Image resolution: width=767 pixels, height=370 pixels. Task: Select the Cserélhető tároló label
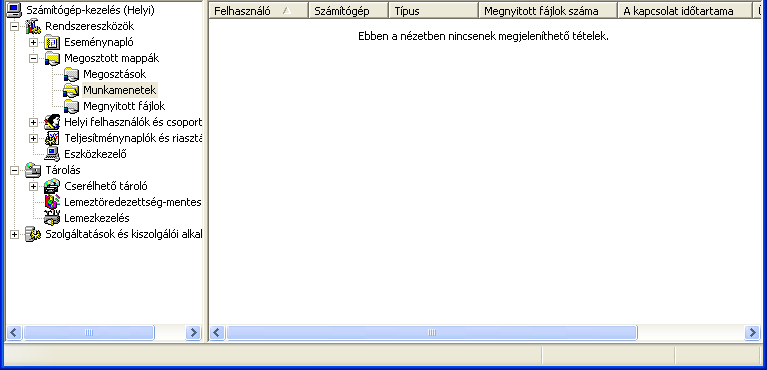point(106,186)
